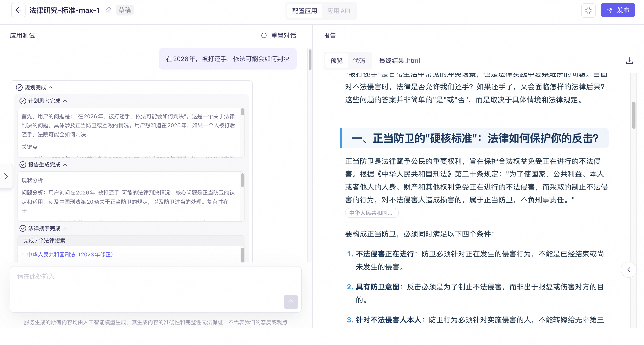Collapse the 报告生成完成 section
Image resolution: width=644 pixels, height=345 pixels.
[x=65, y=165]
